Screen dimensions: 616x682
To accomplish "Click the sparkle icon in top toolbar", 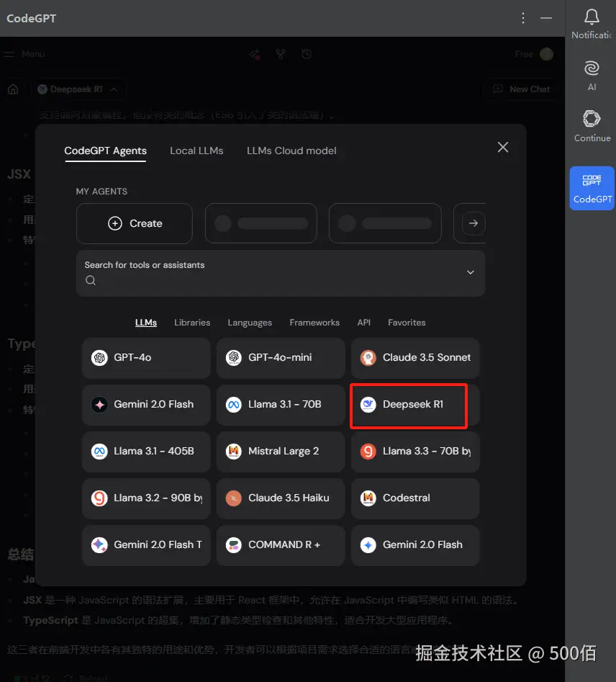I will (255, 54).
